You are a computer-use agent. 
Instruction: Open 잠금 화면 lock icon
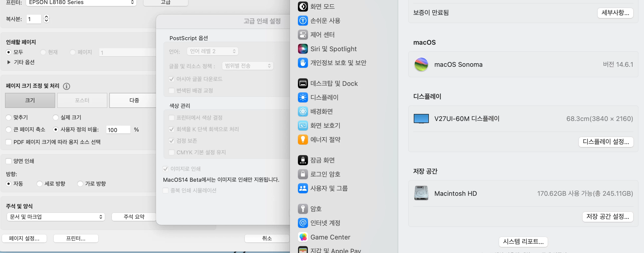point(303,160)
